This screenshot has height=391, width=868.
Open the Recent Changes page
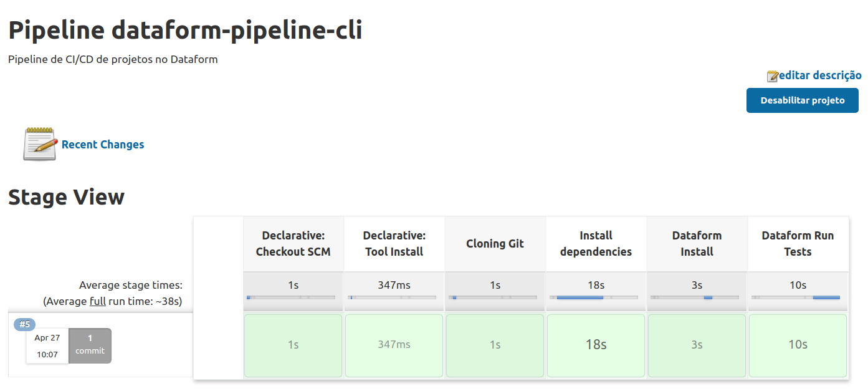[x=102, y=144]
